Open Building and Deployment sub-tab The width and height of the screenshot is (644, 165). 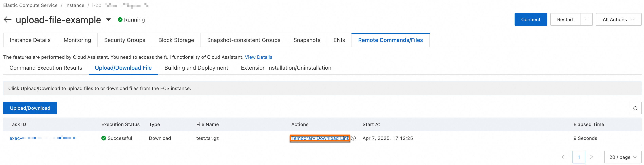[x=196, y=68]
